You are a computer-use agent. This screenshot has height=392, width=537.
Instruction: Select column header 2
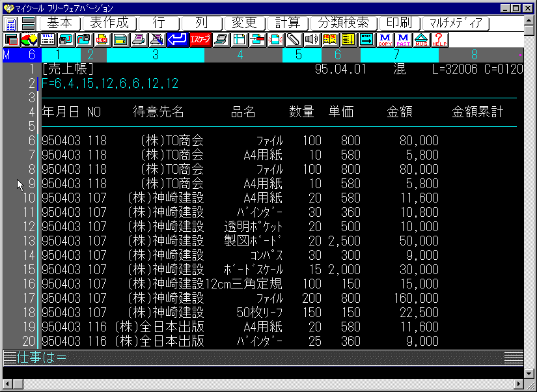[94, 55]
